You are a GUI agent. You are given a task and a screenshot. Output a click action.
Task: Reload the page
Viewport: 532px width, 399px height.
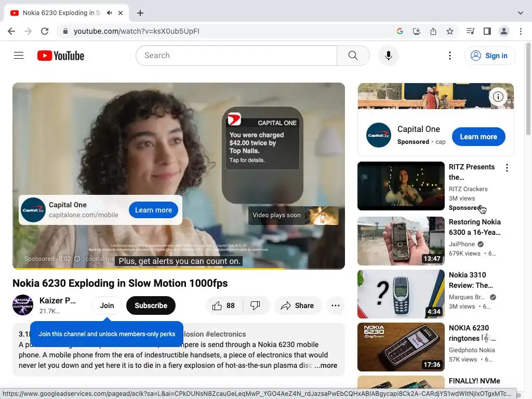pos(45,31)
